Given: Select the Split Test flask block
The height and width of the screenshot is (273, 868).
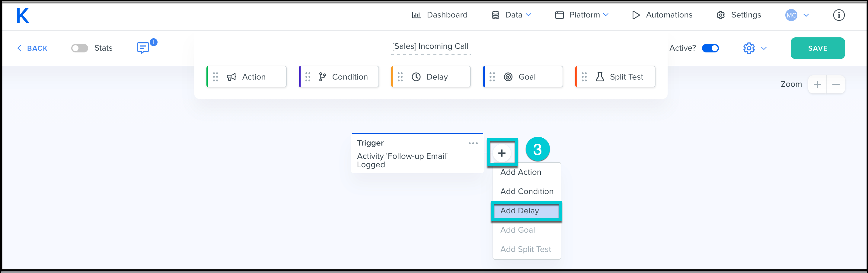Looking at the screenshot, I should click(615, 77).
